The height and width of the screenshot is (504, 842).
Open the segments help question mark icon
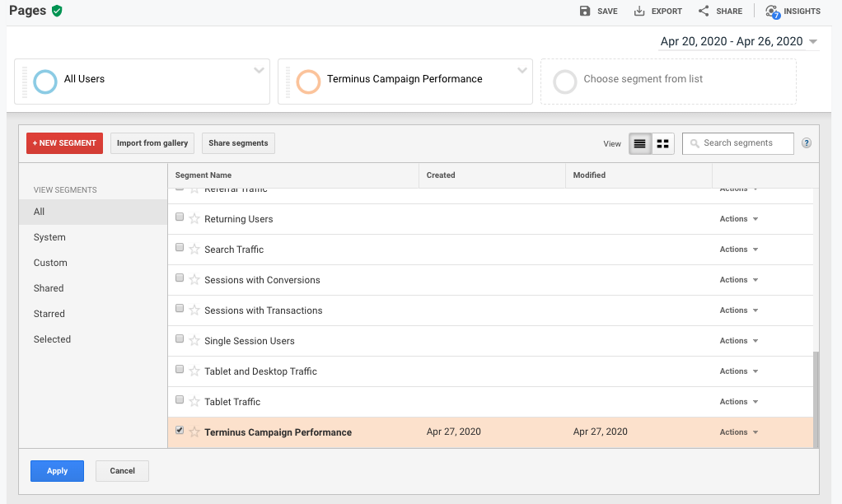pyautogui.click(x=806, y=142)
